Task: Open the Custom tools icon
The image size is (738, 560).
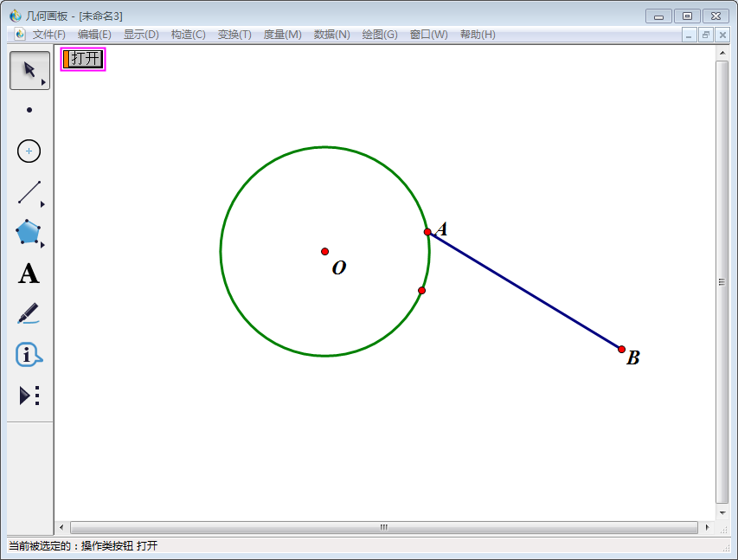Action: [x=29, y=396]
